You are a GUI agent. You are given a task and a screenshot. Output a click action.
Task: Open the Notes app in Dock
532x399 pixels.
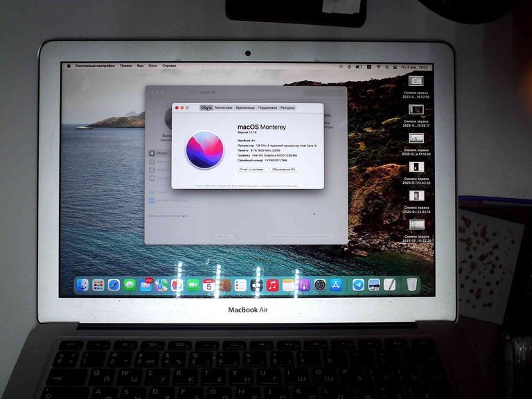click(288, 285)
